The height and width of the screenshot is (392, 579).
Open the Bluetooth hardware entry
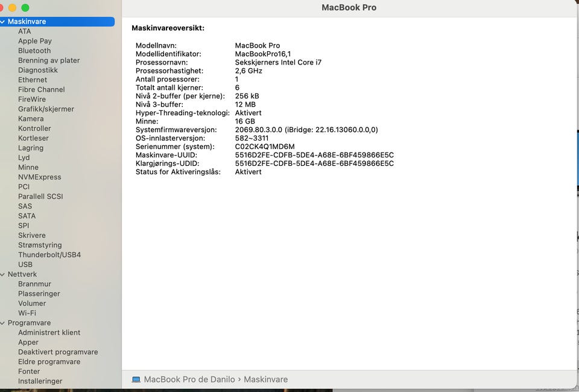pos(34,51)
